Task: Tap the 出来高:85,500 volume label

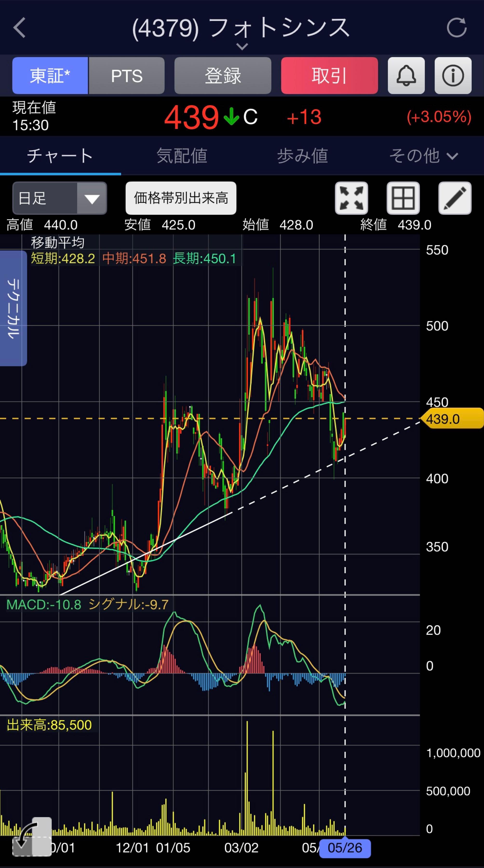Action: click(x=49, y=725)
